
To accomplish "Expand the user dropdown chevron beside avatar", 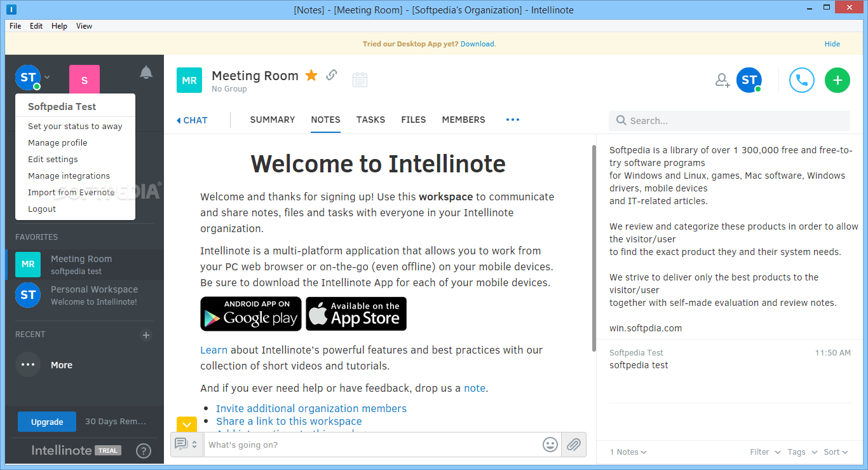I will pos(47,78).
